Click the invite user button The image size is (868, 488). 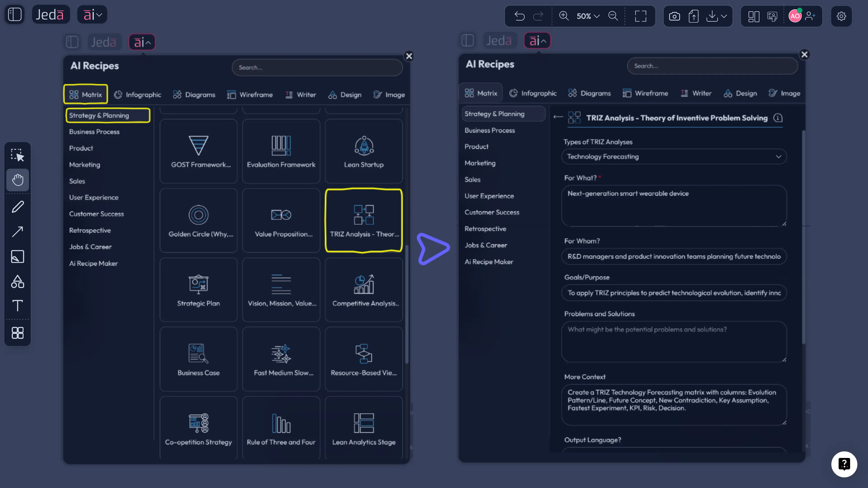click(810, 16)
